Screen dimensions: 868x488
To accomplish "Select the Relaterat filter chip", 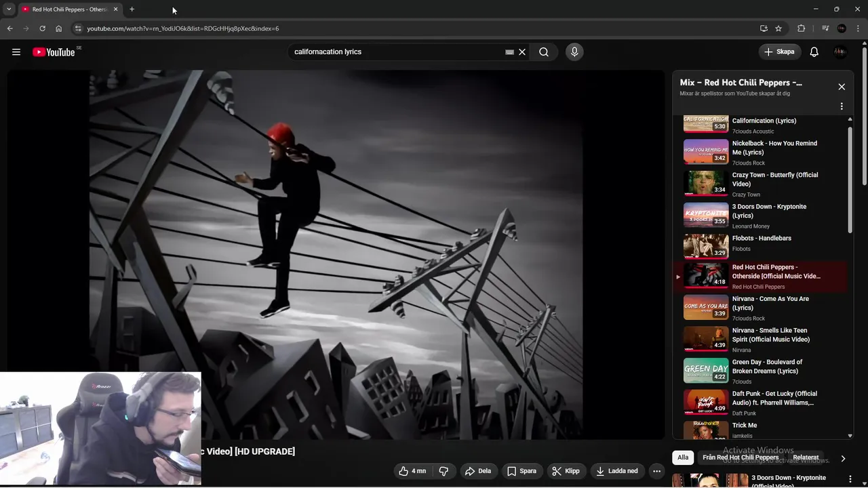I will point(806,457).
